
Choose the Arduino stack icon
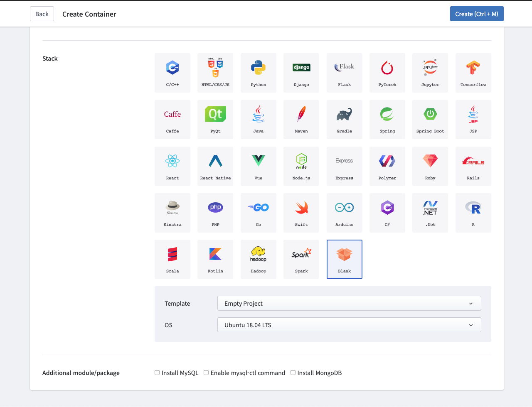344,213
